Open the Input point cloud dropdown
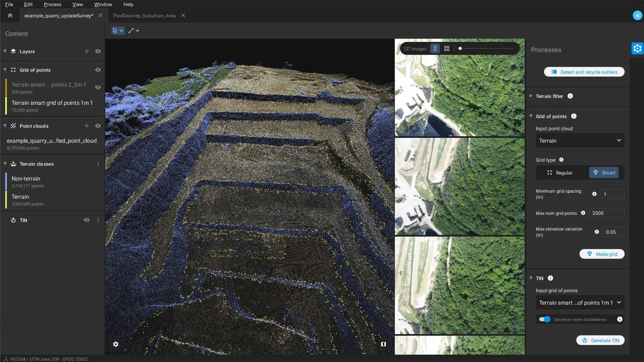This screenshot has width=644, height=362. point(580,140)
